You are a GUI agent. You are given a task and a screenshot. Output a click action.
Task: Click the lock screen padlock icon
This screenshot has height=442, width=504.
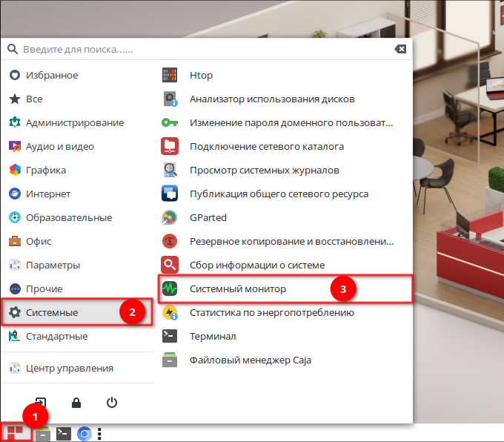(76, 403)
